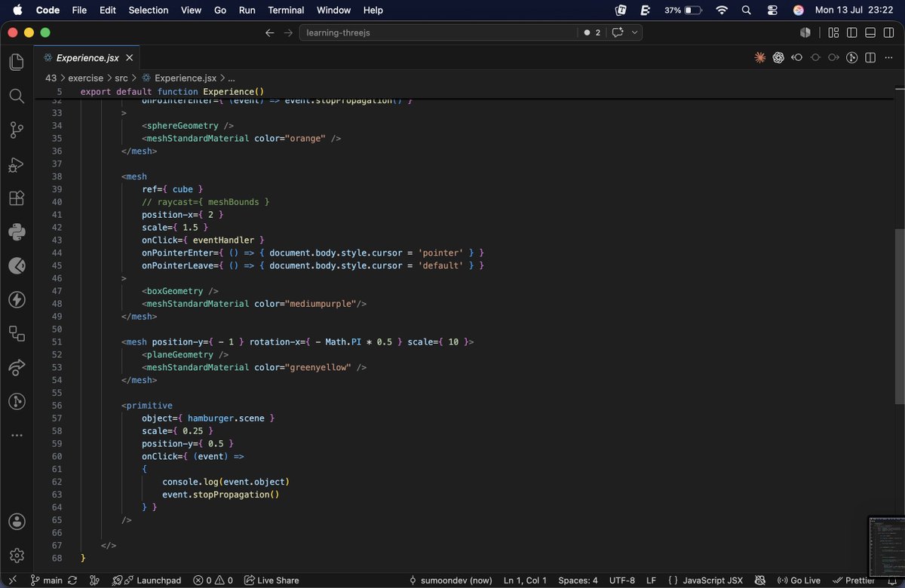Click the remote window indicator in status bar
Viewport: 905px width, 588px height.
[x=11, y=580]
